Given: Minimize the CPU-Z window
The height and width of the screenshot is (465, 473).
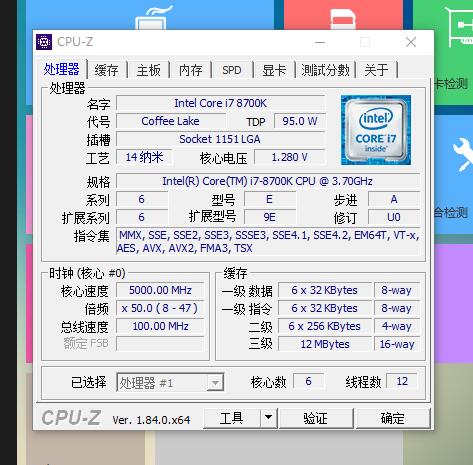Looking at the screenshot, I should click(x=320, y=42).
